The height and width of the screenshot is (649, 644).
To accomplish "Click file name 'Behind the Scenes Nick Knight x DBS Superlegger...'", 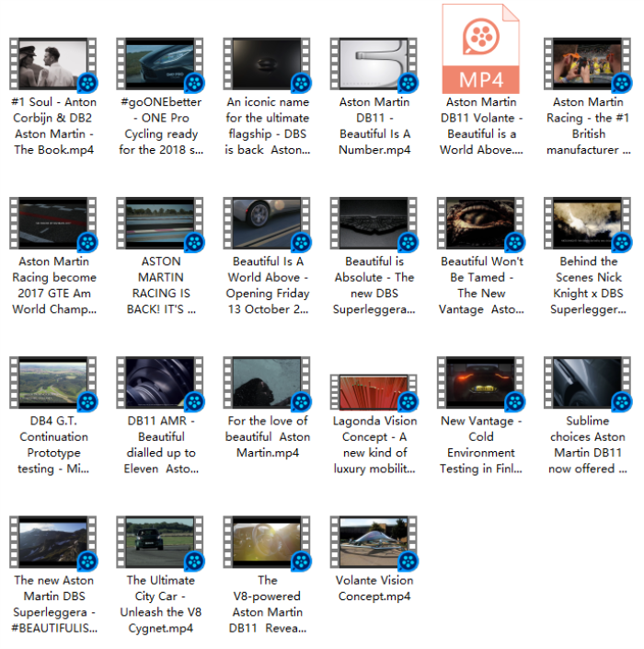I will [588, 285].
